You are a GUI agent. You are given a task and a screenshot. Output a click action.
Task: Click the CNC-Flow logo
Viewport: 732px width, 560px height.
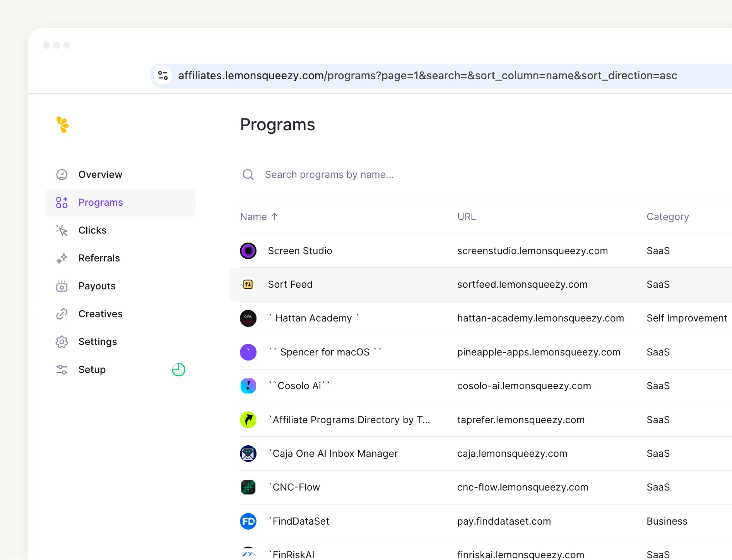coord(248,487)
